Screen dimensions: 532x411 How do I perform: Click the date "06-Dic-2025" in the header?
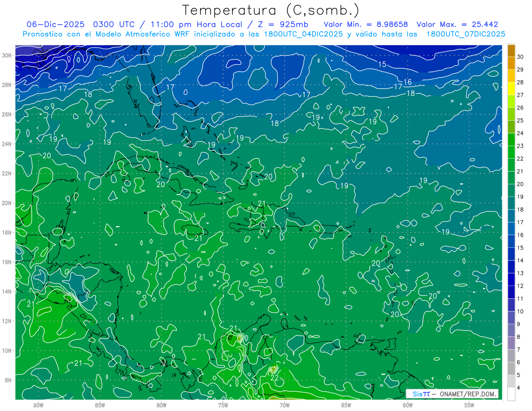point(56,24)
